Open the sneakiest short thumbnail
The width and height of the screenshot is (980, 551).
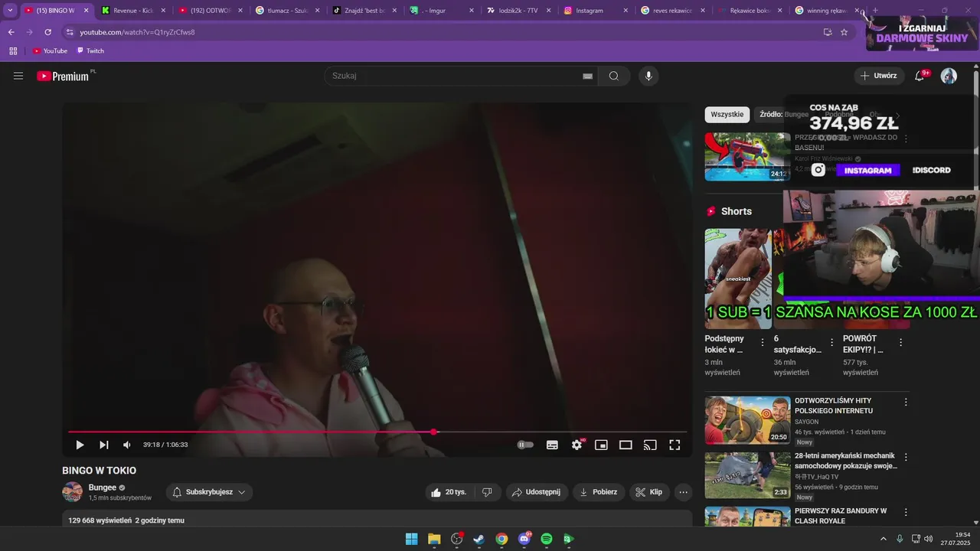tap(738, 279)
